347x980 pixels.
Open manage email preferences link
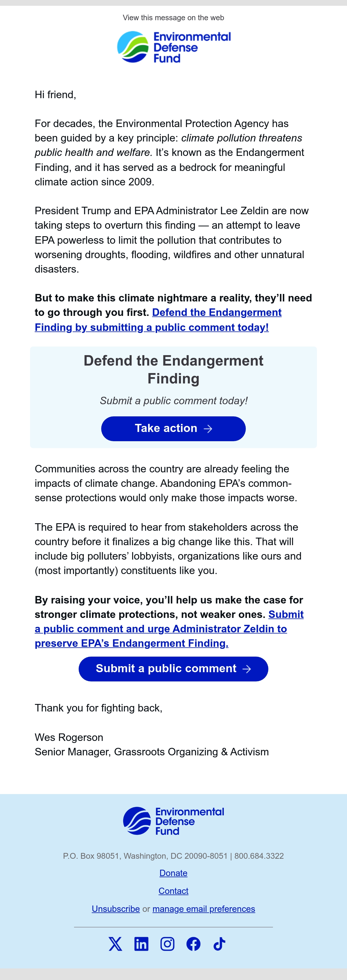click(204, 908)
